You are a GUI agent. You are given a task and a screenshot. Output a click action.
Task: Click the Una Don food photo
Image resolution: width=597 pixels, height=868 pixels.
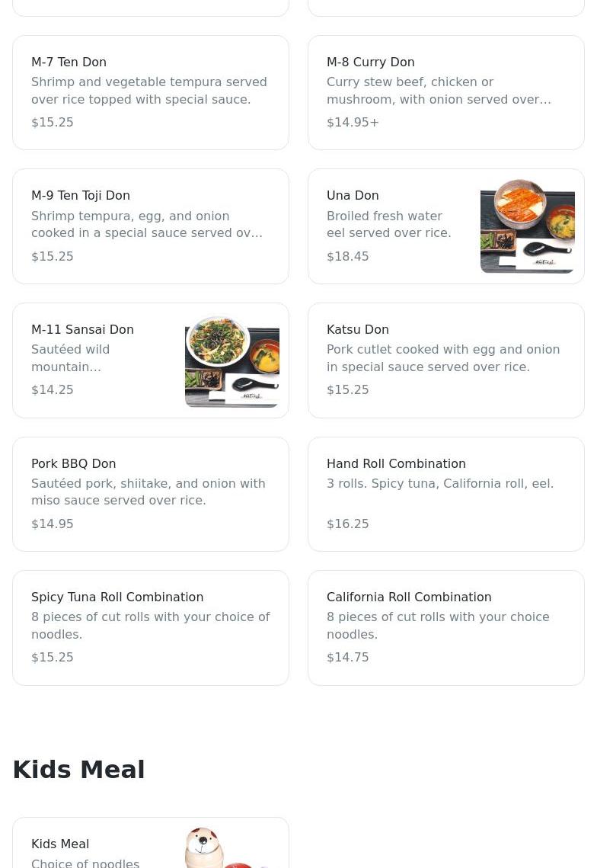(x=527, y=226)
